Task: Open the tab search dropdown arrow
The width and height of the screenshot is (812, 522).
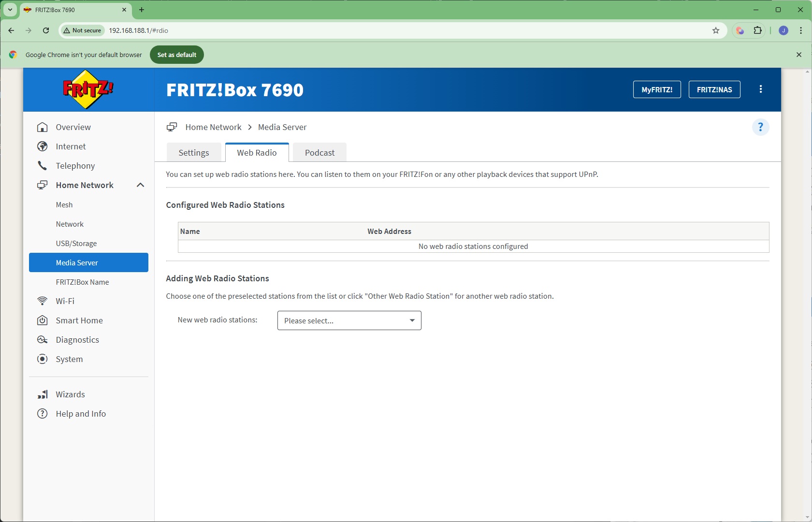Action: [x=10, y=10]
